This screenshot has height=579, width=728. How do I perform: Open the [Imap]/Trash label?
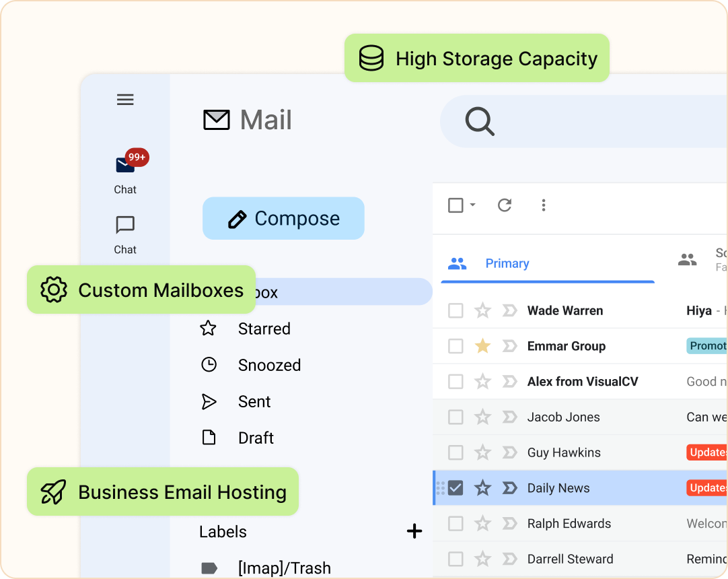tap(266, 568)
